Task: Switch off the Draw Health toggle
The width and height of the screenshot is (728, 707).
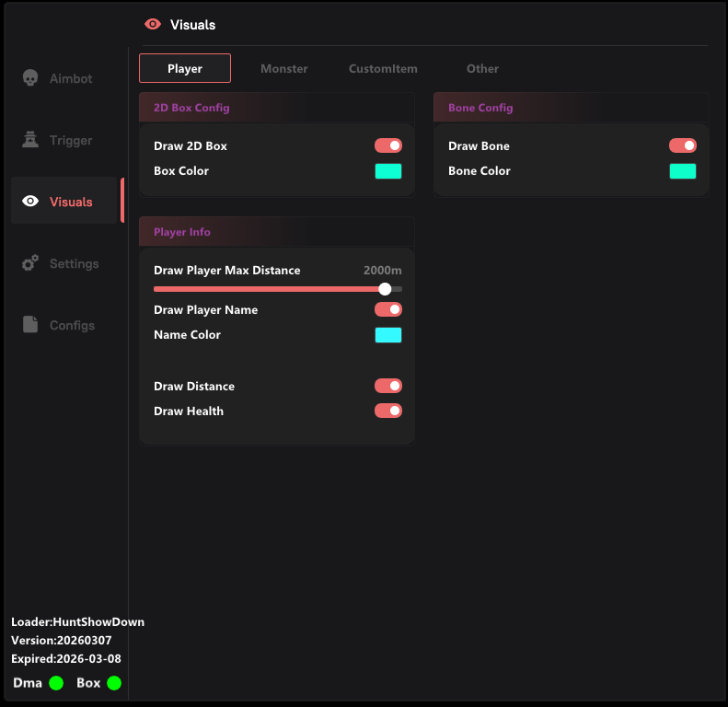Action: click(387, 411)
